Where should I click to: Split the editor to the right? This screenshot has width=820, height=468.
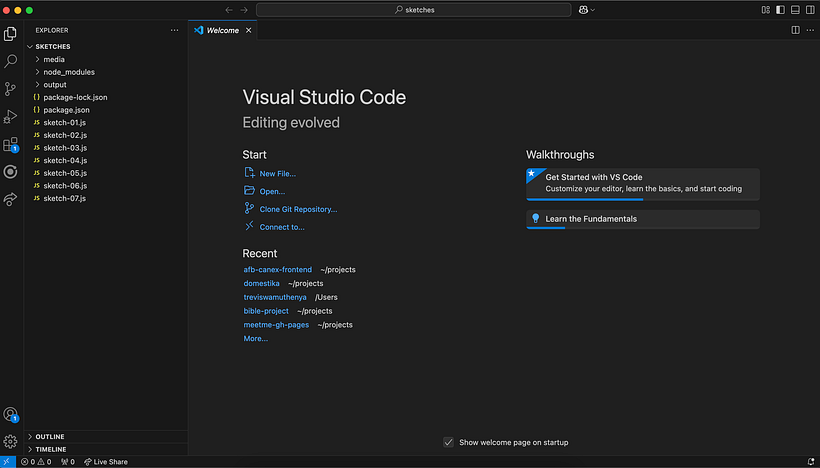[795, 30]
